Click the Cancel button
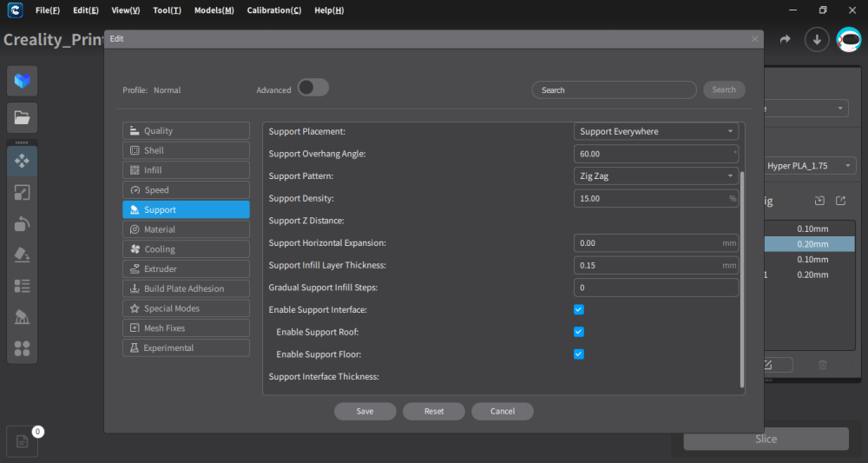Image resolution: width=868 pixels, height=463 pixels. tap(503, 412)
